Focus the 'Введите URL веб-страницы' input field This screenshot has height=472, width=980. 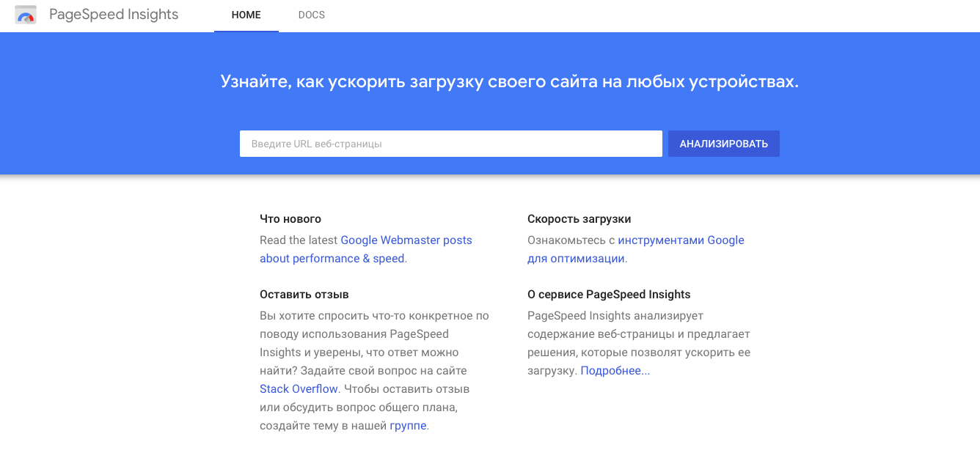tap(451, 144)
